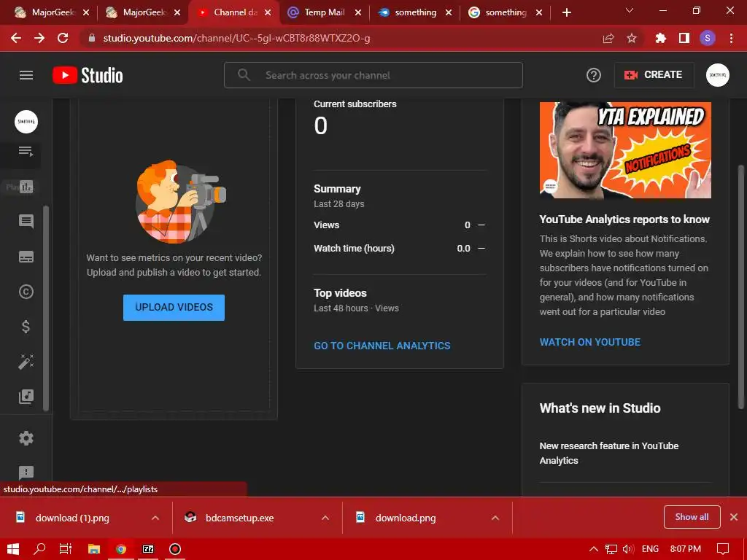This screenshot has height=560, width=747.
Task: Switch to the something tab with blue icon
Action: point(414,12)
